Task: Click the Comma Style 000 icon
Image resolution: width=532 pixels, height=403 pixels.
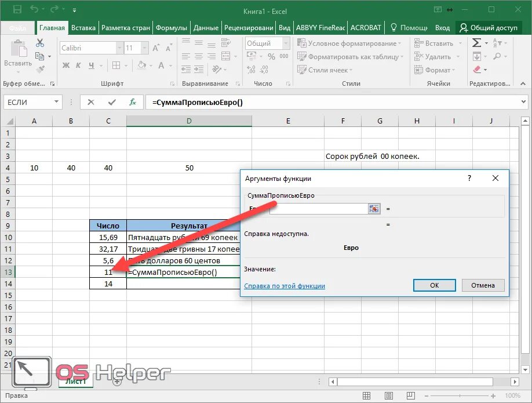Action: click(284, 56)
